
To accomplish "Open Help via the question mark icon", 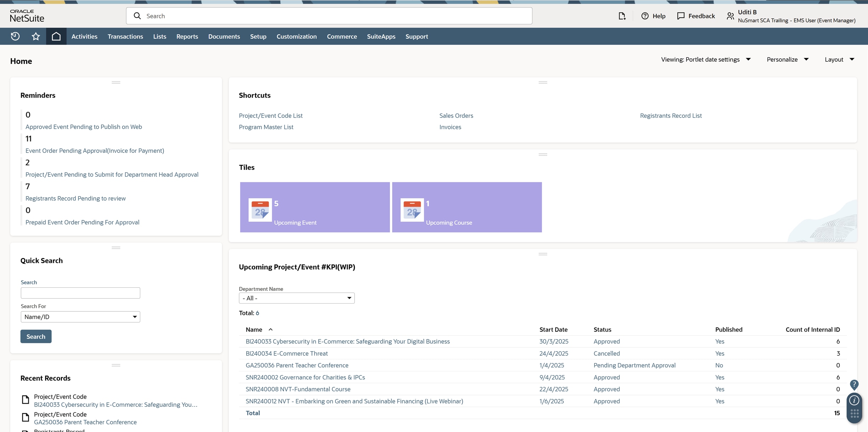I will pyautogui.click(x=645, y=16).
